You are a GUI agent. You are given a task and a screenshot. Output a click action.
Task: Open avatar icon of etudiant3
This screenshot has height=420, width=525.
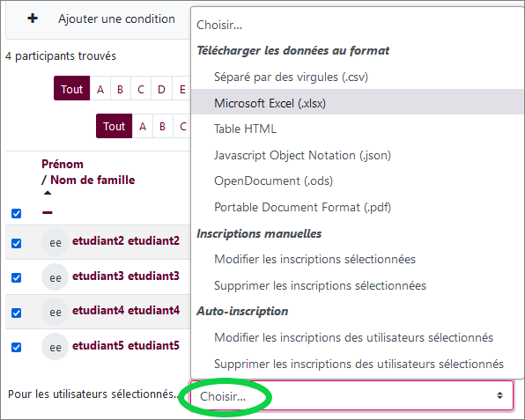55,277
